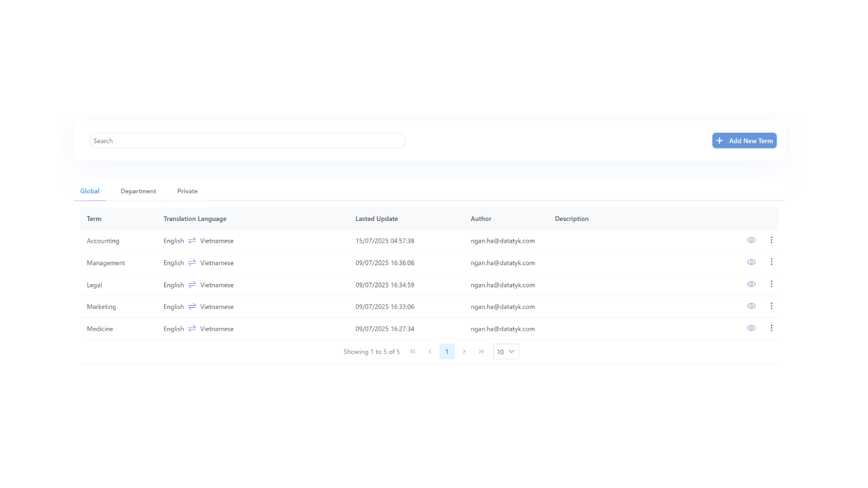This screenshot has width=868, height=488.
Task: Go to the last page double-chevron
Action: click(x=481, y=352)
